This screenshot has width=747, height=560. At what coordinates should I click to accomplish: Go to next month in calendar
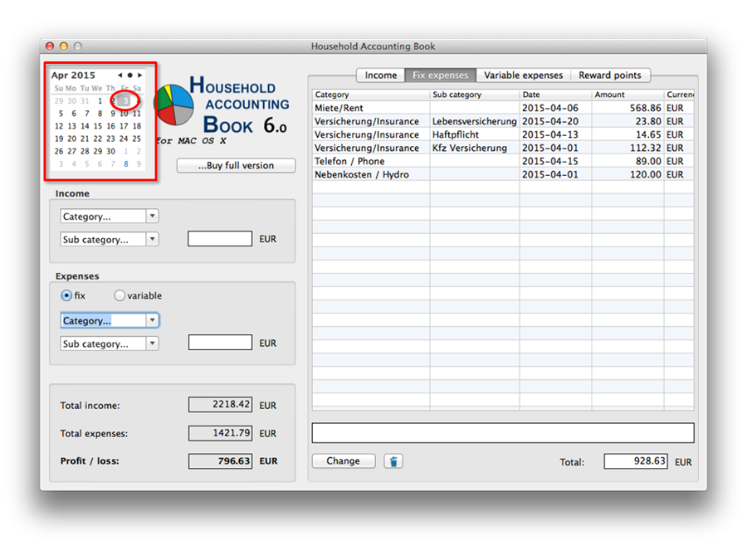coord(140,75)
